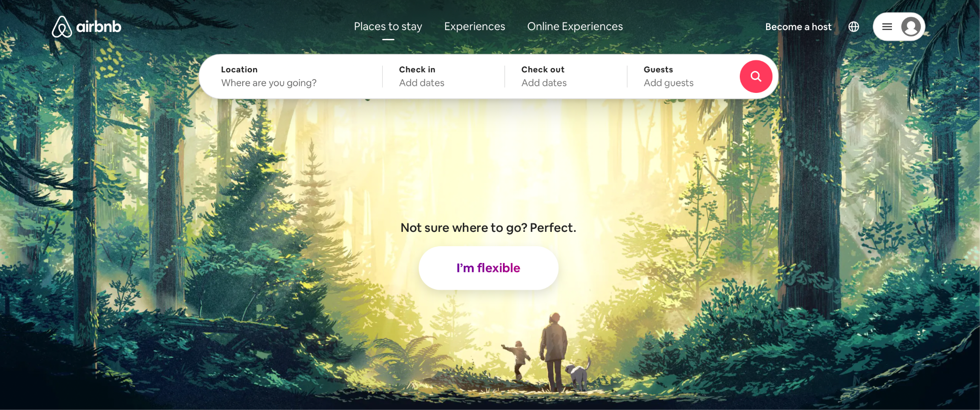Viewport: 980px width, 410px height.
Task: Click the Airbnb logo icon
Action: pos(62,27)
